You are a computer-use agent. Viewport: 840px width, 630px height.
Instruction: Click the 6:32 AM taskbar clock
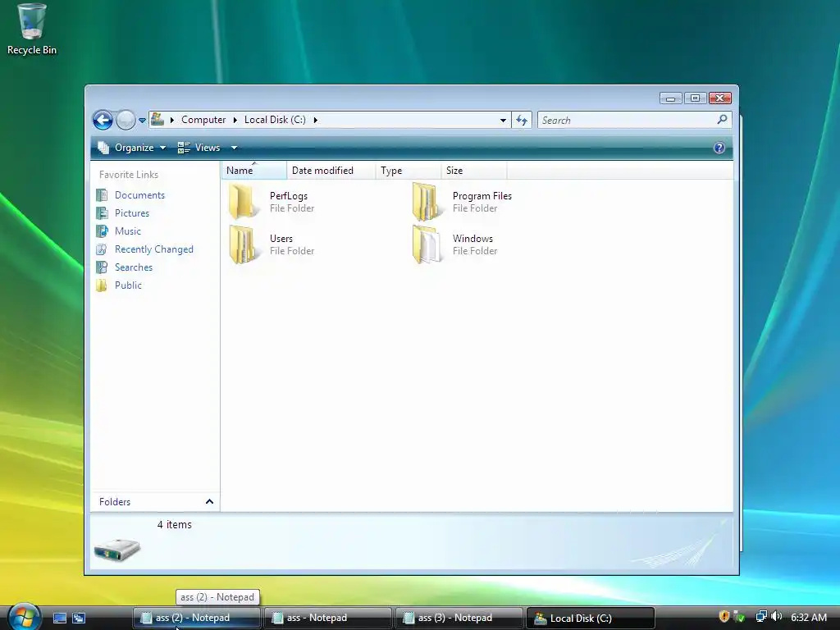808,617
